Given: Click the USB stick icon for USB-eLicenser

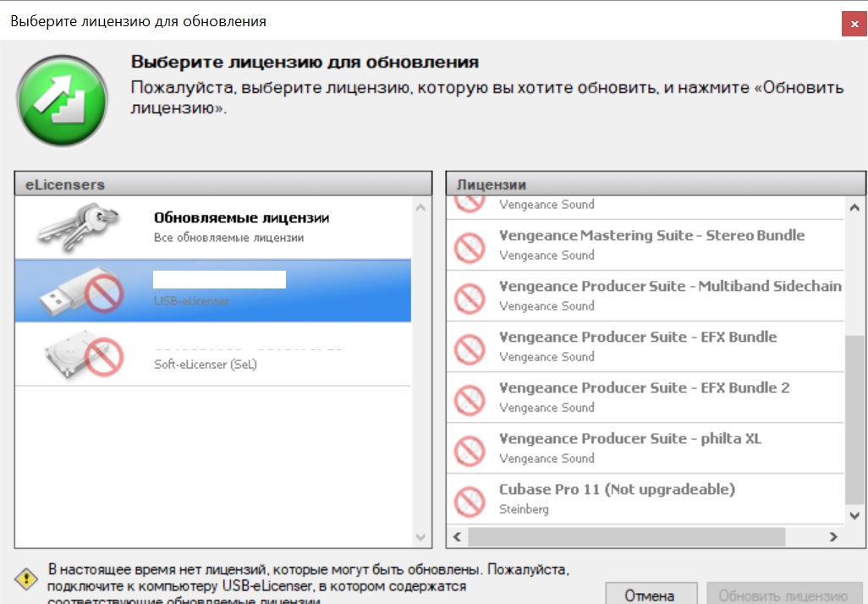Looking at the screenshot, I should point(81,293).
